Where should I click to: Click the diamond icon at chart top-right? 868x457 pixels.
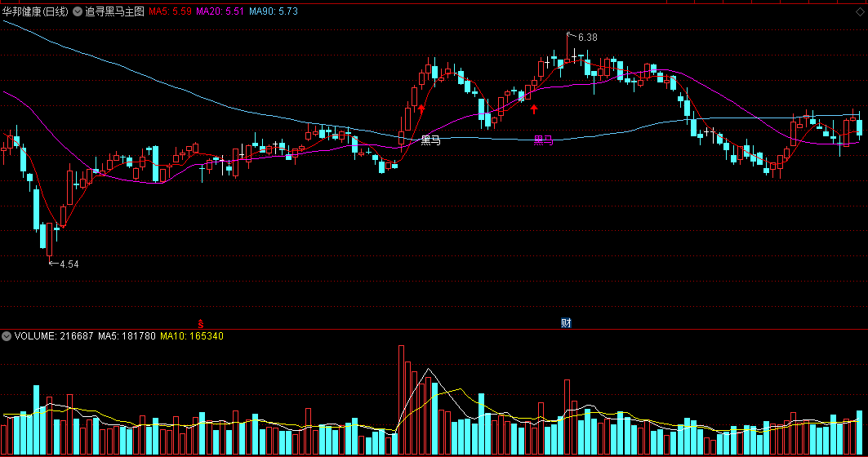(x=860, y=12)
